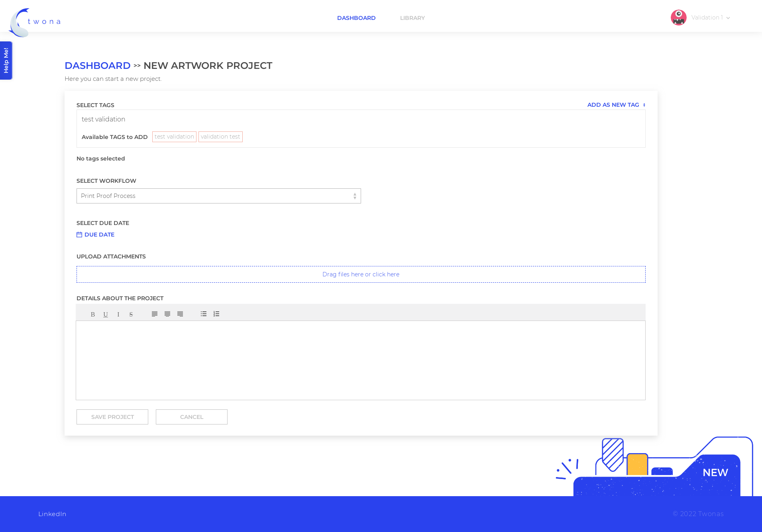
Task: Add the 'test validation' available tag
Action: [174, 137]
